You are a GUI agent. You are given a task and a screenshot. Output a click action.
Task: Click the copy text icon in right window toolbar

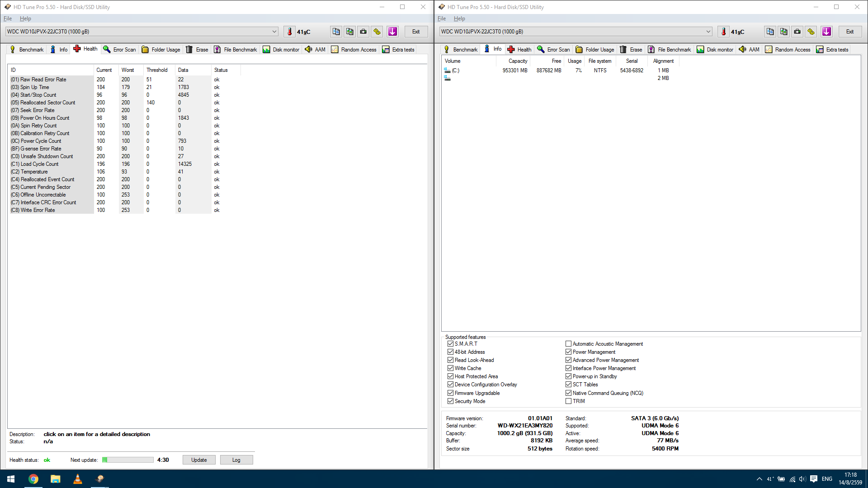[770, 32]
